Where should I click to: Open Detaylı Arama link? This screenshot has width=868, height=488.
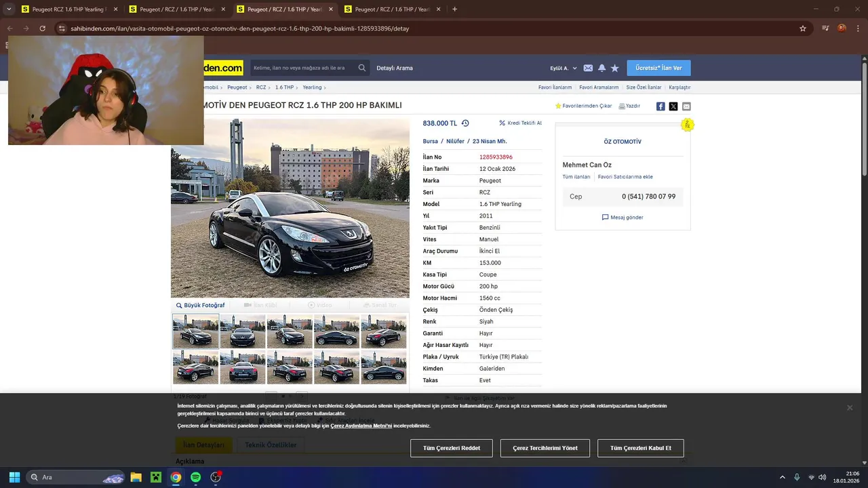(395, 68)
